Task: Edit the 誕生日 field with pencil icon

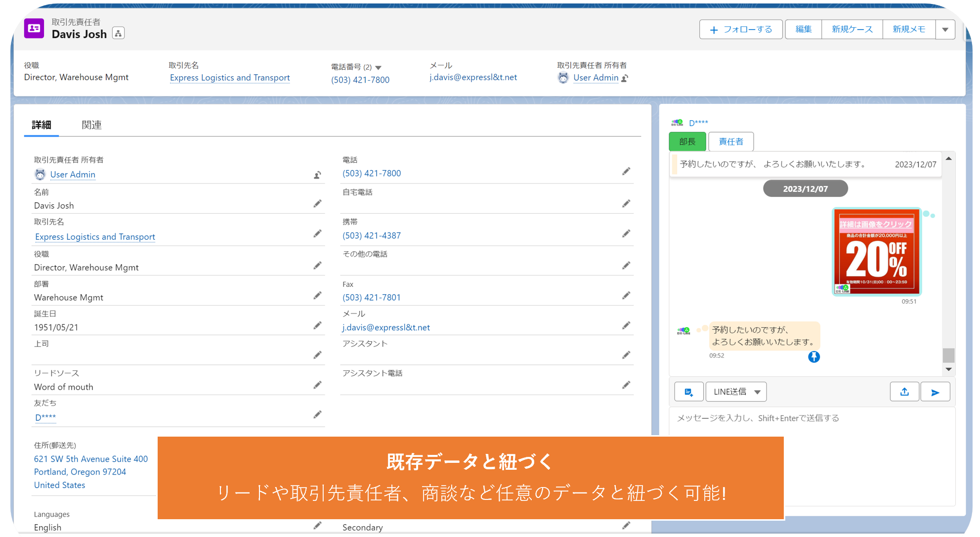Action: (317, 325)
